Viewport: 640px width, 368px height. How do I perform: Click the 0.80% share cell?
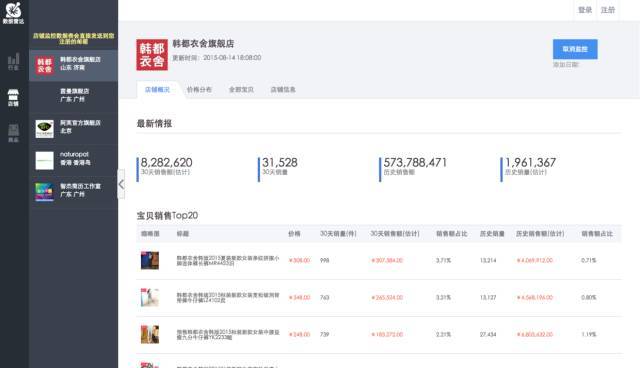pyautogui.click(x=589, y=297)
